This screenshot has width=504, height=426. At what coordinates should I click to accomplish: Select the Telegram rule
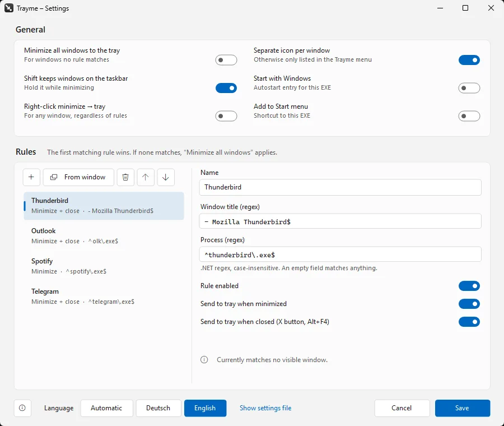click(x=104, y=297)
